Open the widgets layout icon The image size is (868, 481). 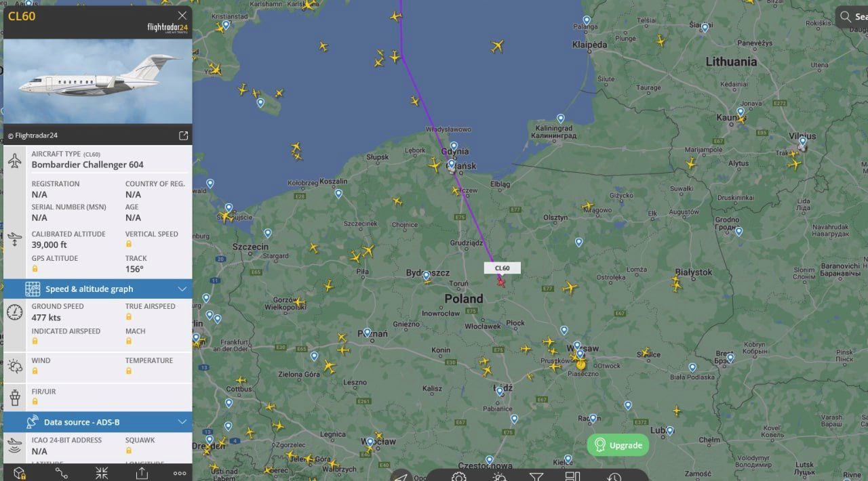click(573, 477)
